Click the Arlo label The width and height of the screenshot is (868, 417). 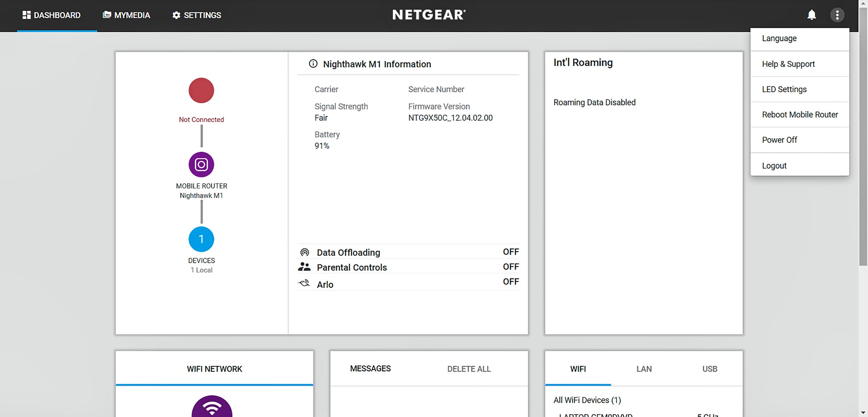325,285
